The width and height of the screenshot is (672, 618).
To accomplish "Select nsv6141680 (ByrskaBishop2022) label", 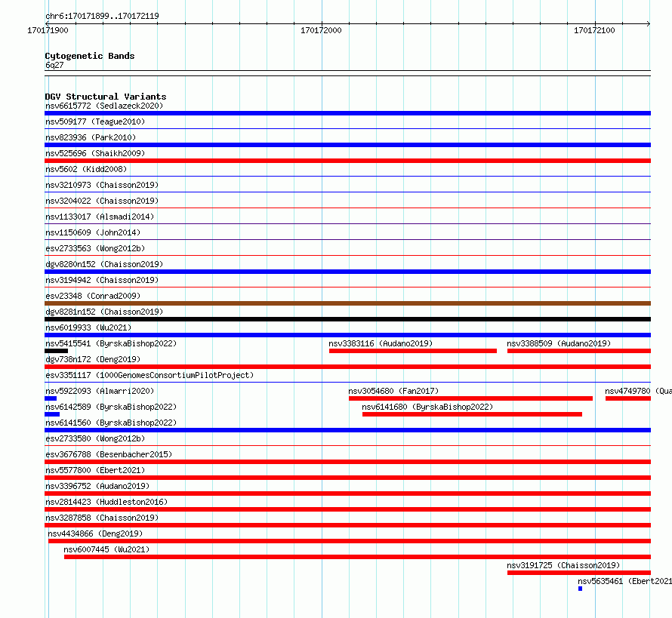I will pyautogui.click(x=427, y=407).
